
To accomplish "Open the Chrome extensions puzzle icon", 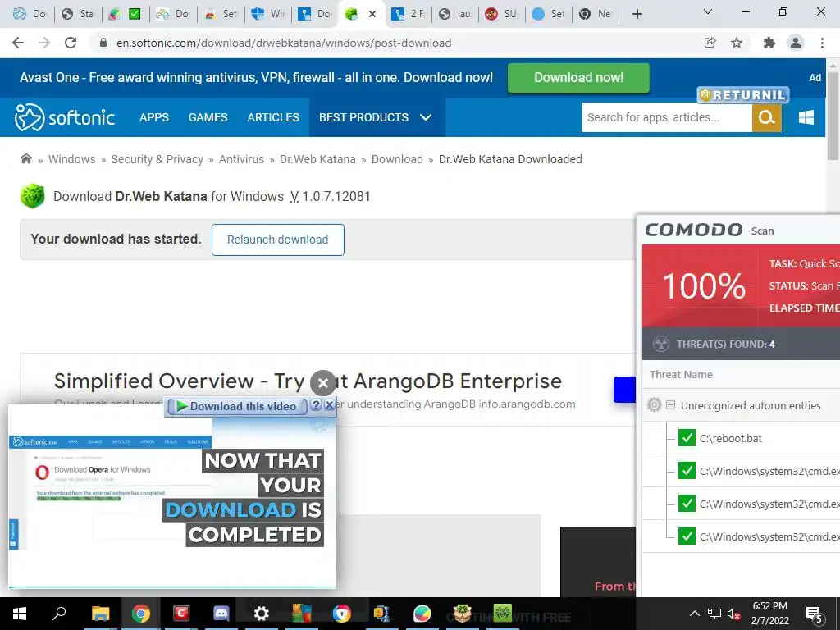I will [769, 43].
